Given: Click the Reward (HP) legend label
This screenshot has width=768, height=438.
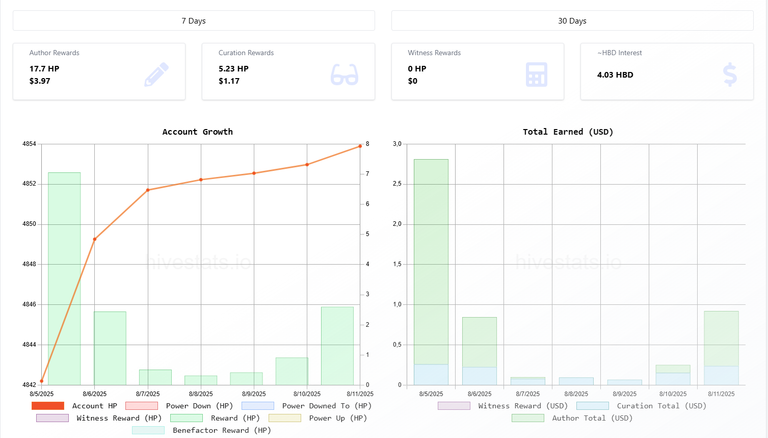Looking at the screenshot, I should pyautogui.click(x=235, y=418).
